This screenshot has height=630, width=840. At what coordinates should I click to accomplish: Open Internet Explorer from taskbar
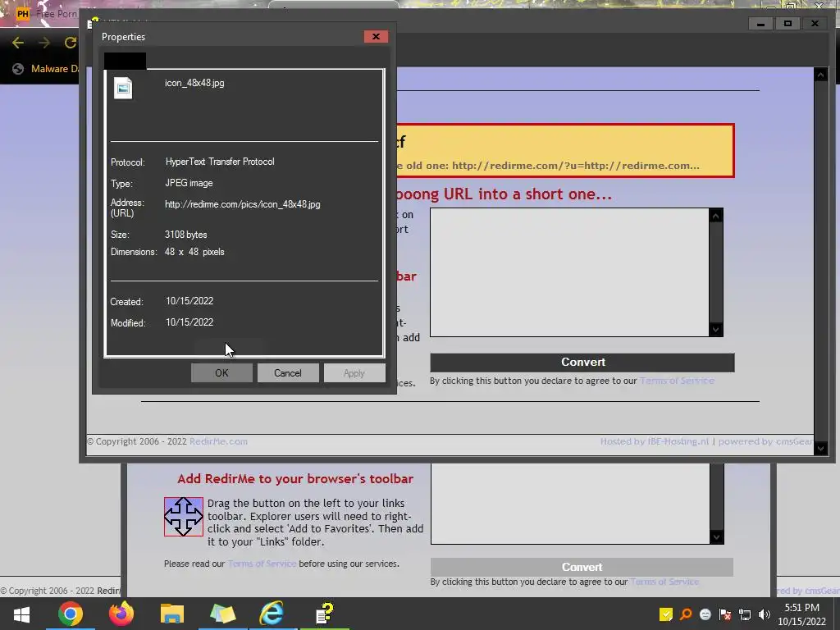point(272,614)
